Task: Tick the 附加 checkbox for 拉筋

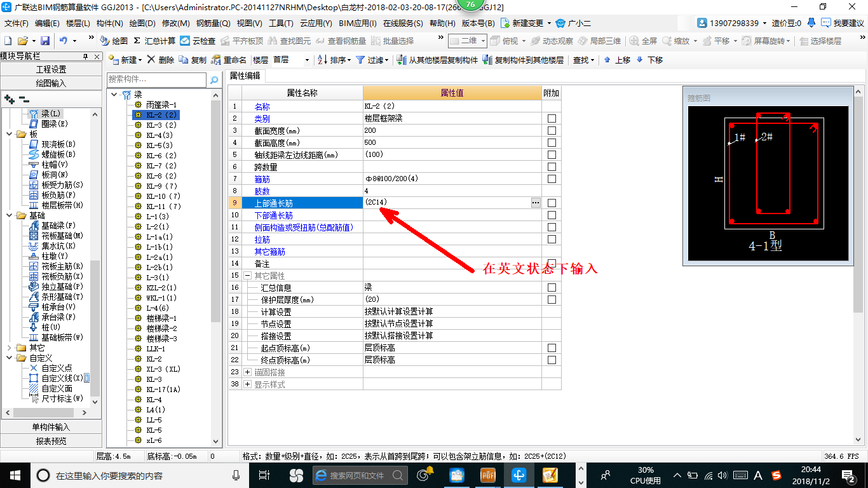Action: (552, 240)
